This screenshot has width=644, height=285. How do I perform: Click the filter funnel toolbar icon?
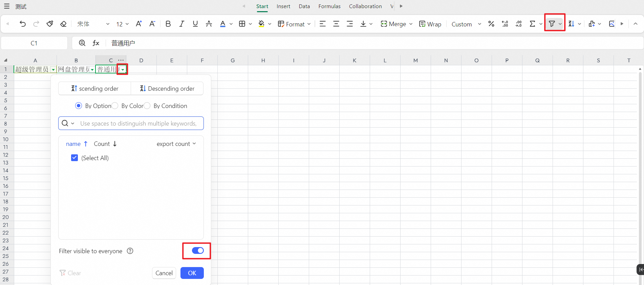click(552, 24)
